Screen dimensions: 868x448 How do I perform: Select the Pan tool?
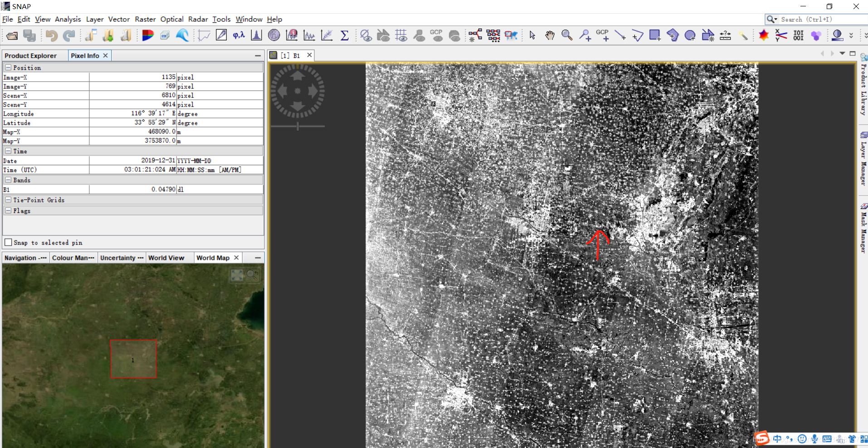coord(550,35)
